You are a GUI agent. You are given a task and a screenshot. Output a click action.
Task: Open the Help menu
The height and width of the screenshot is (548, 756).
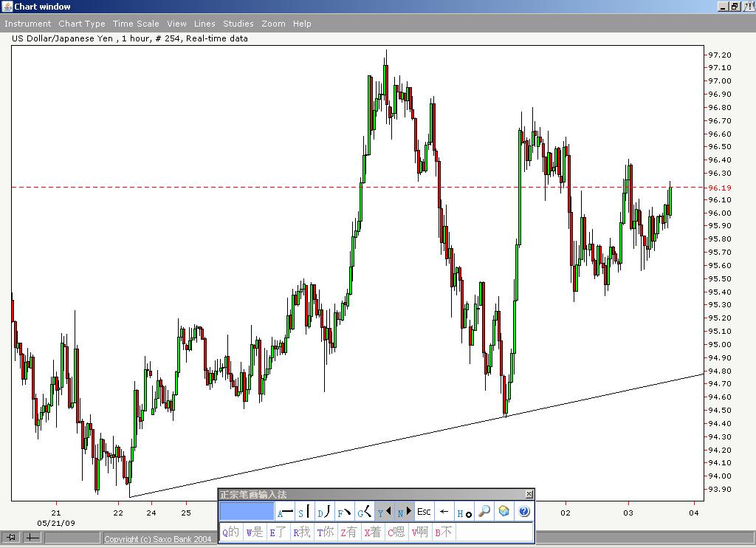pyautogui.click(x=302, y=24)
